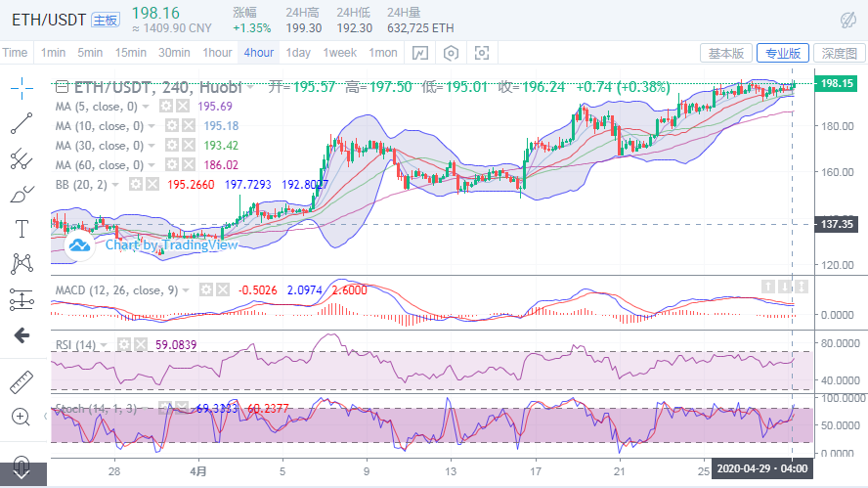Click the 137.35 crosshair price label
Screen dimensions: 868x488
836,224
